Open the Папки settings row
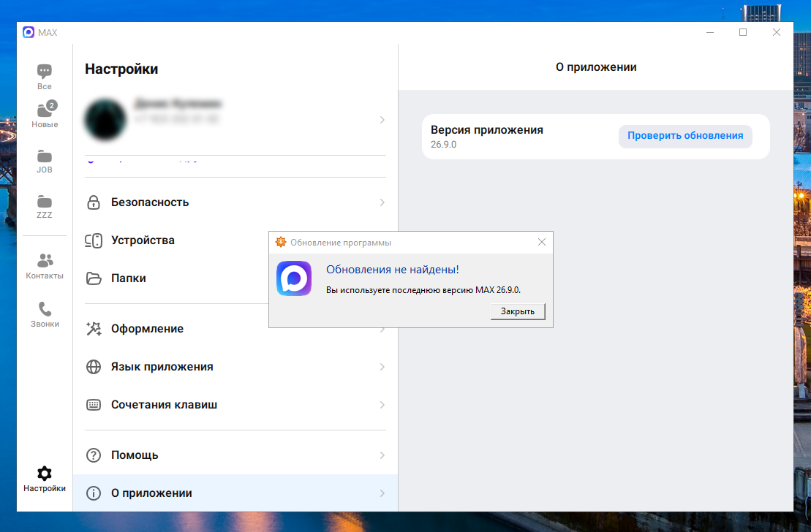The width and height of the screenshot is (811, 532). tap(176, 278)
